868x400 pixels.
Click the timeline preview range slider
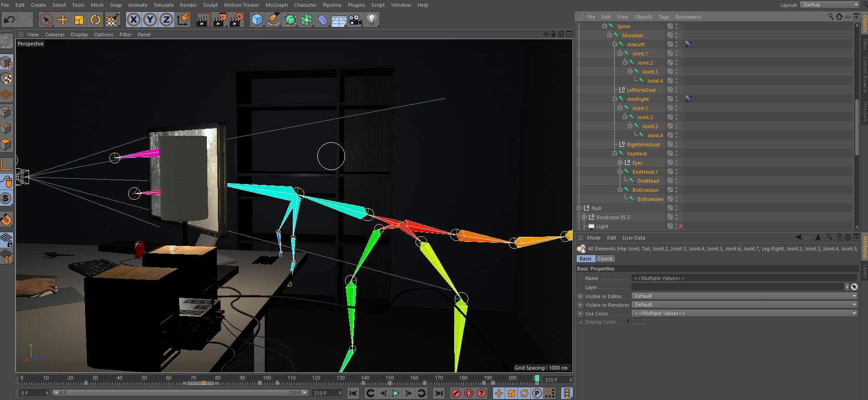pyautogui.click(x=181, y=393)
